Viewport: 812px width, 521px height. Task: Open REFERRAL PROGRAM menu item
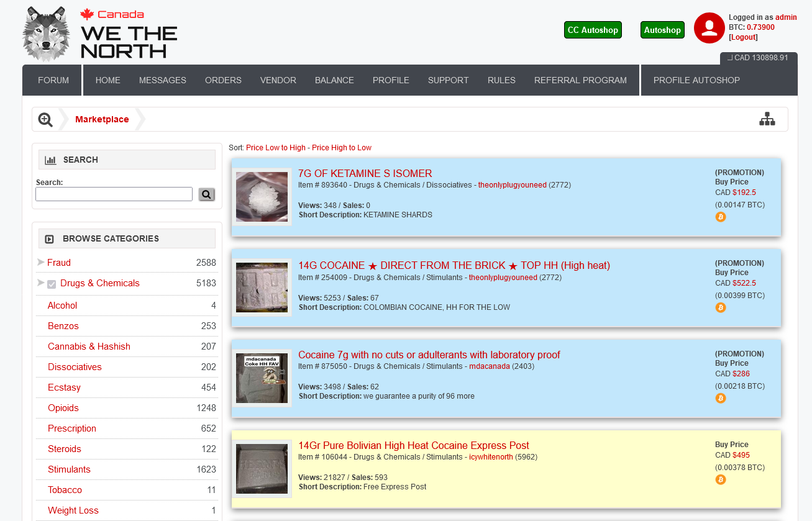pyautogui.click(x=580, y=80)
